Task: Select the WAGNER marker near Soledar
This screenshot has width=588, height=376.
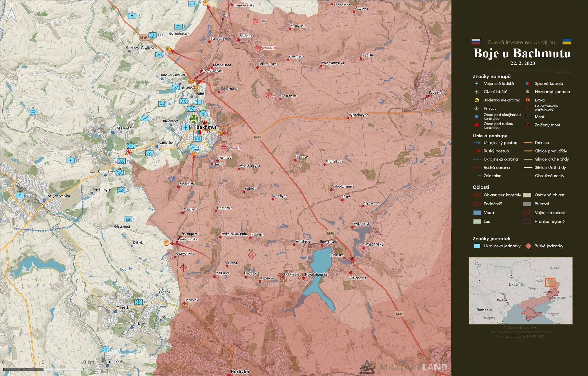Action: 258,48
